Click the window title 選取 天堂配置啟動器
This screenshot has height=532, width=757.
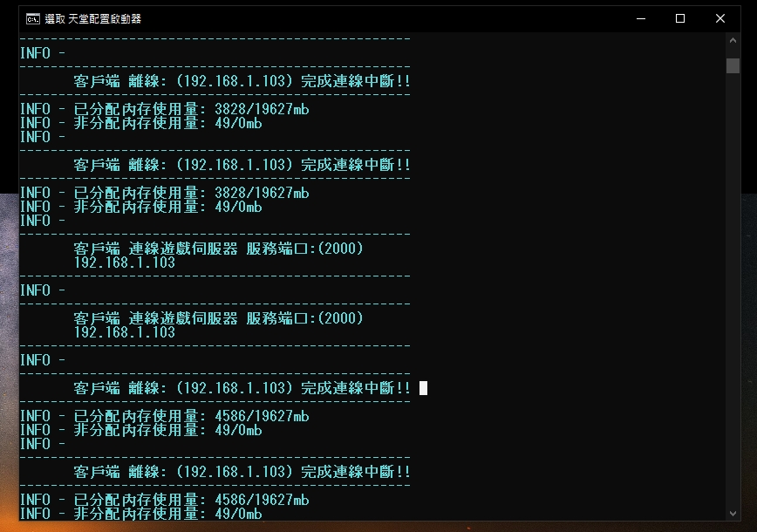pos(92,19)
